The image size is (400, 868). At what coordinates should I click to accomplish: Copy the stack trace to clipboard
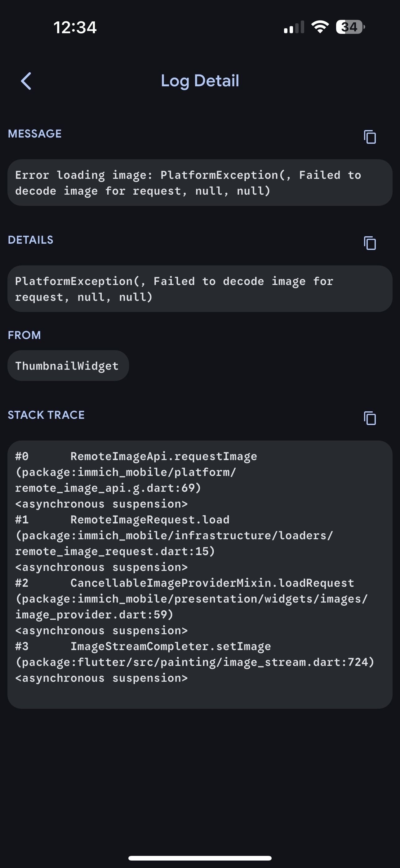(370, 418)
